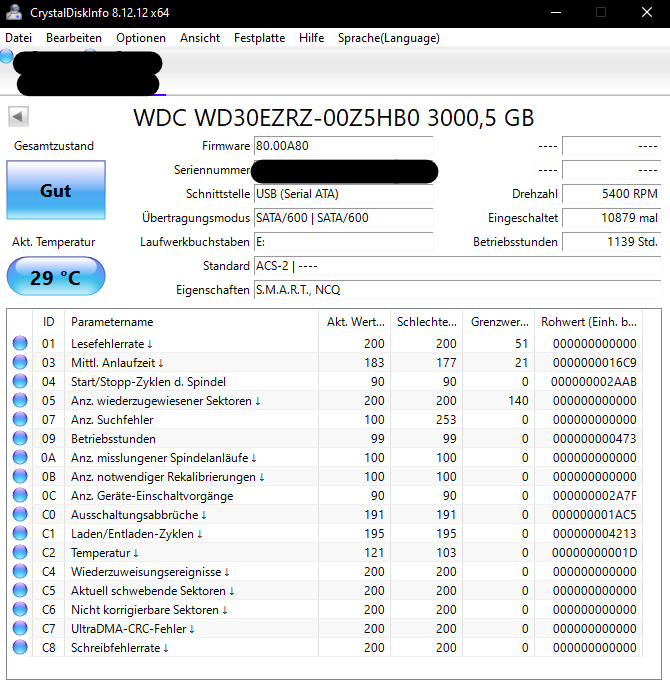Click the Gut health status button
Screen dimensions: 670x686
[56, 190]
